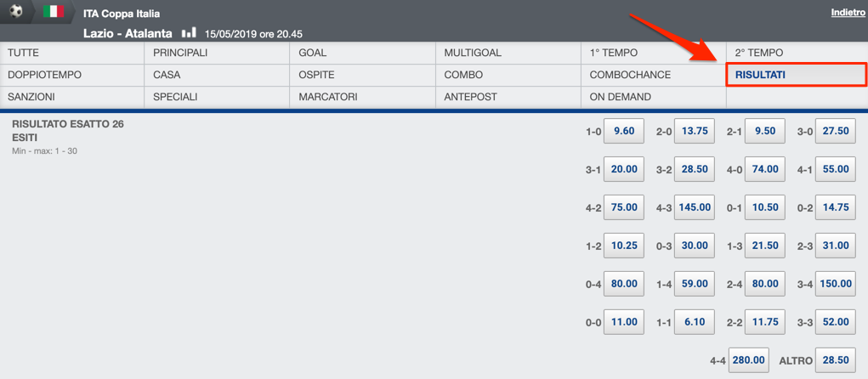Choose 3-4 result at 150.00
The height and width of the screenshot is (379, 868).
(x=836, y=284)
